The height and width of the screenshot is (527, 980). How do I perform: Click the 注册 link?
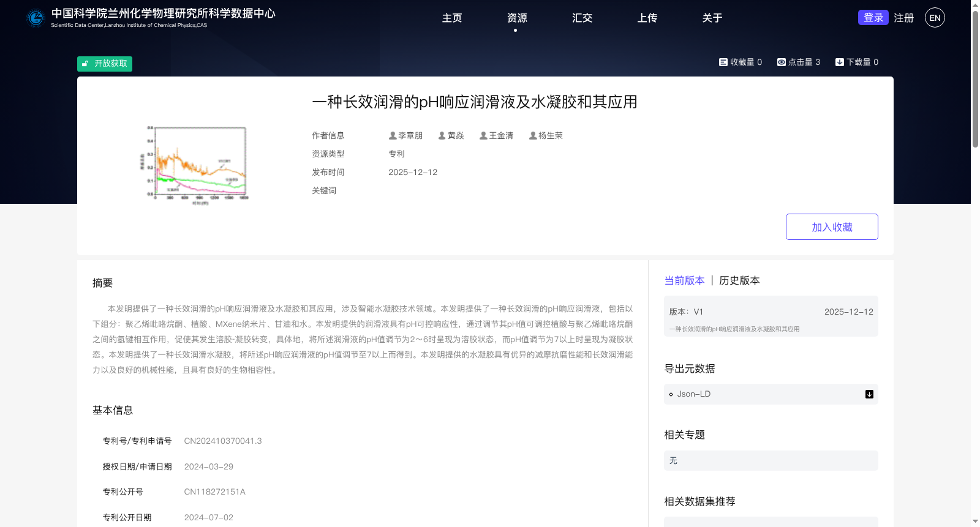[x=903, y=18]
